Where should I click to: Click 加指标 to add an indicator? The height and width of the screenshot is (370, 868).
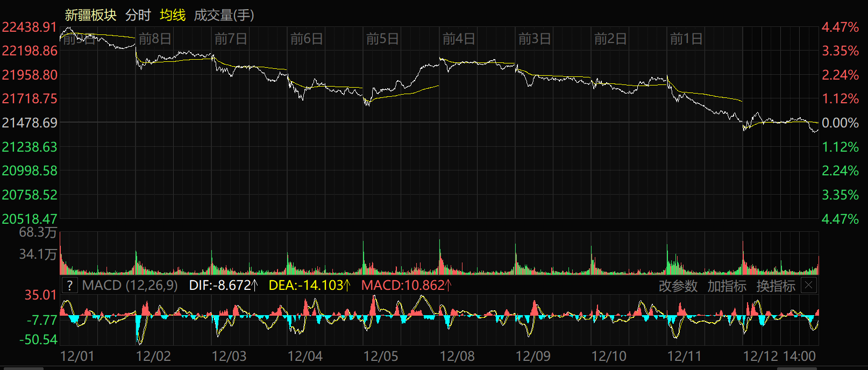coord(727,286)
